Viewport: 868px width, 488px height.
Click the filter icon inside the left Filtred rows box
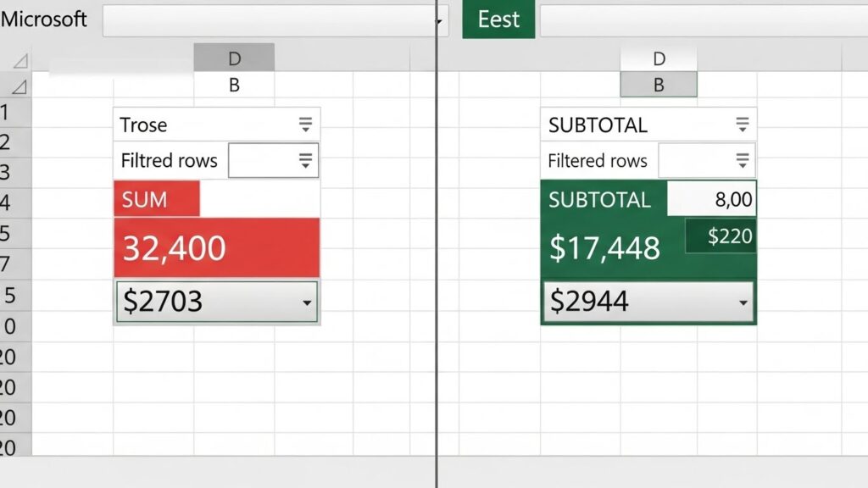305,161
